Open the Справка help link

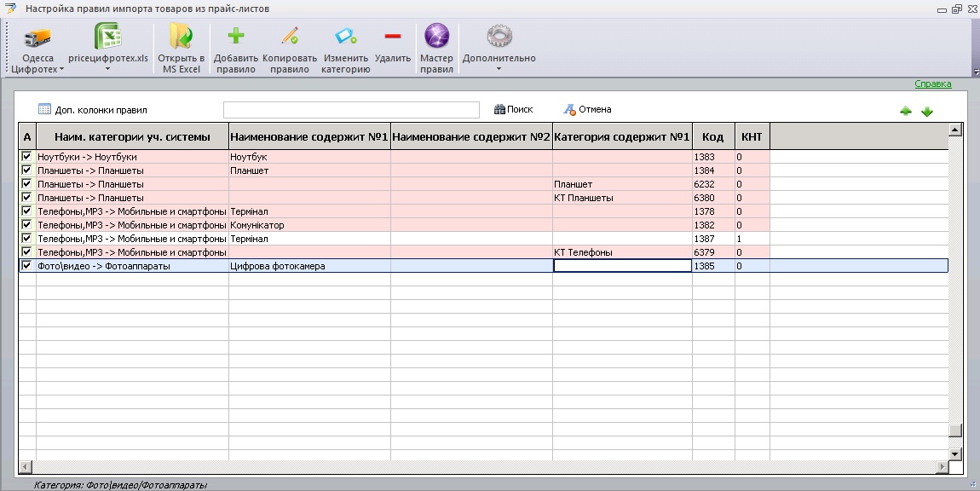click(x=932, y=84)
